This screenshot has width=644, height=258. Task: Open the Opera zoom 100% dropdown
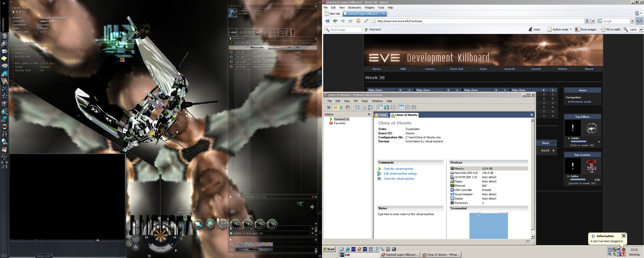(641, 30)
